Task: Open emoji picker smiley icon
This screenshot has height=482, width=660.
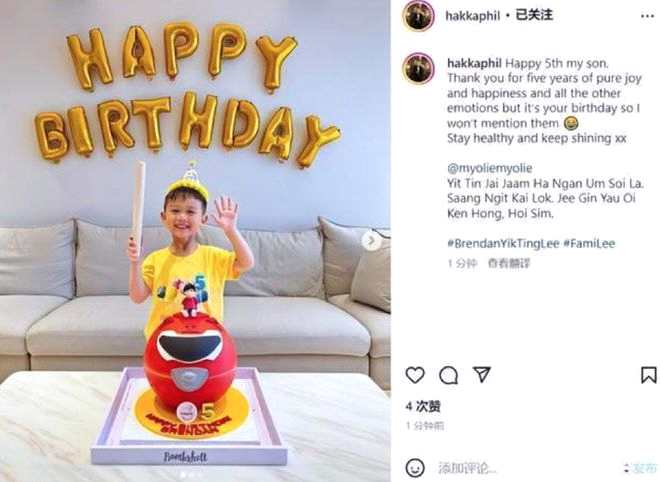Action: pyautogui.click(x=415, y=468)
